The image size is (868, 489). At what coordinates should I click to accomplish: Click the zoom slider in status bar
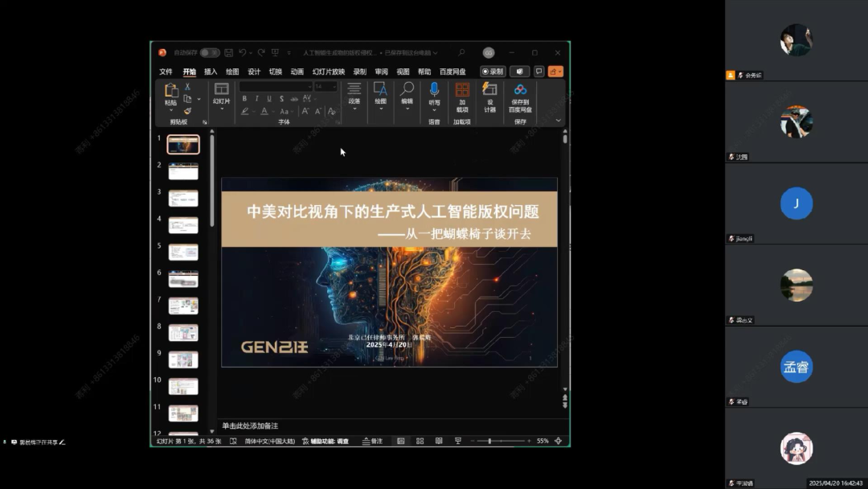[x=489, y=441]
